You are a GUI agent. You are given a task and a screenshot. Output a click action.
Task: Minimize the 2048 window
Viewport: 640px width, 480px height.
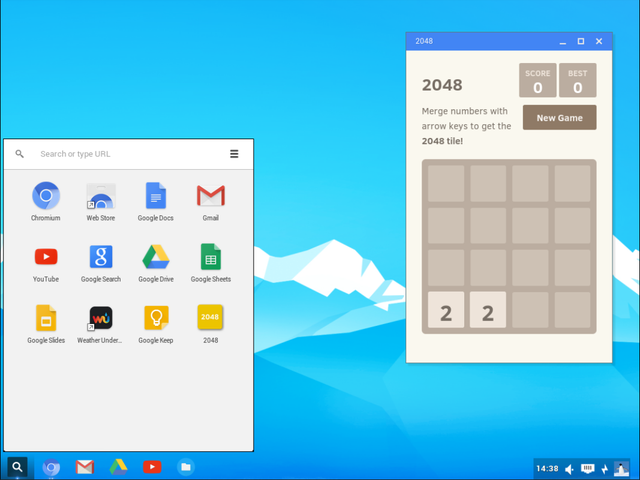pyautogui.click(x=562, y=41)
